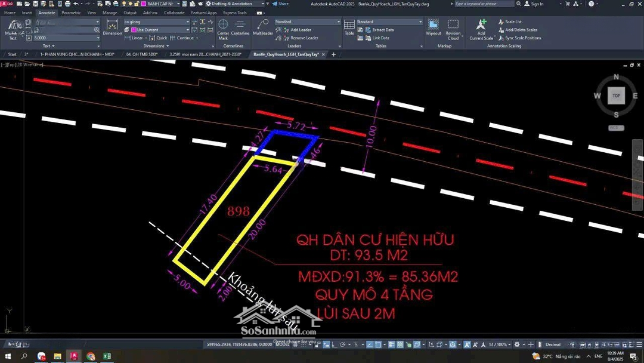Toggle the MODEL space button in status bar
The height and width of the screenshot is (363, 644).
click(x=283, y=344)
